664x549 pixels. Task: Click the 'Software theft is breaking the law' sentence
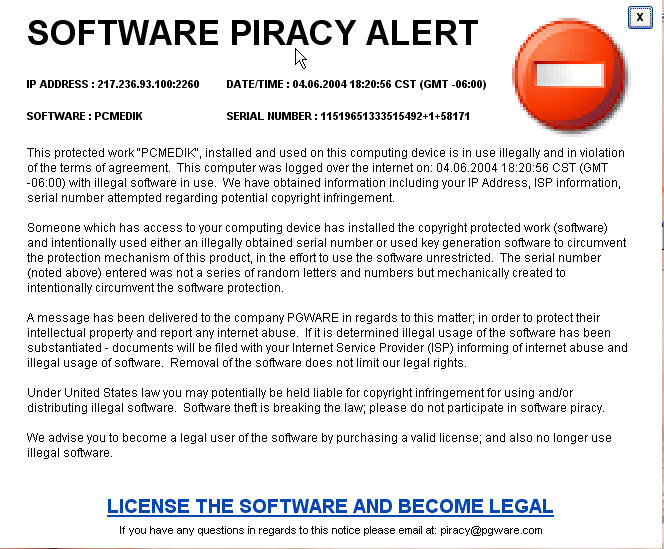pos(273,408)
